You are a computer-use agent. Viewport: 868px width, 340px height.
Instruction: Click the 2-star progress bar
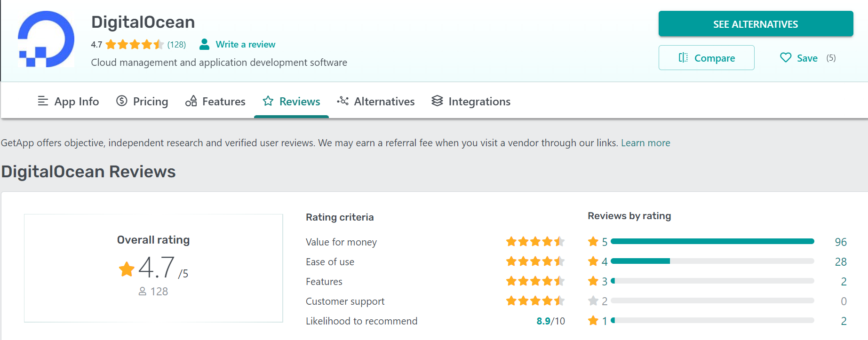pos(712,300)
